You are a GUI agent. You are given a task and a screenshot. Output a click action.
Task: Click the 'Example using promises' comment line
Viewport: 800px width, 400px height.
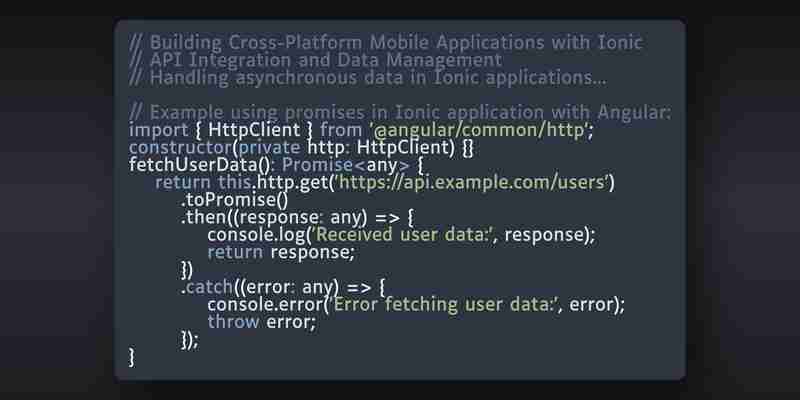click(x=400, y=112)
